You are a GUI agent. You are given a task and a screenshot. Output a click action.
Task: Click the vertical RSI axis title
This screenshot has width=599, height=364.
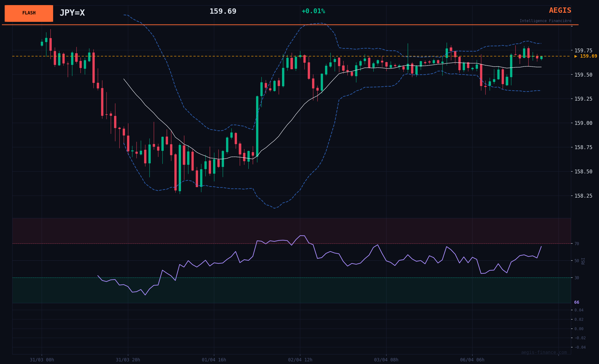click(x=583, y=261)
